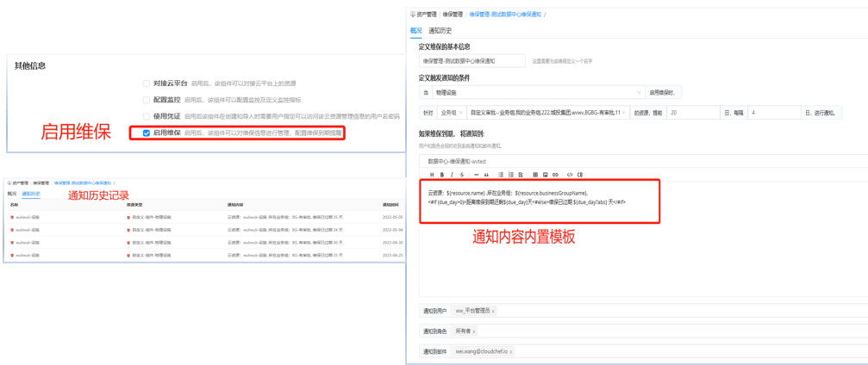Remove ww_平台管理员 user tag
This screenshot has height=365, width=868.
tap(493, 312)
